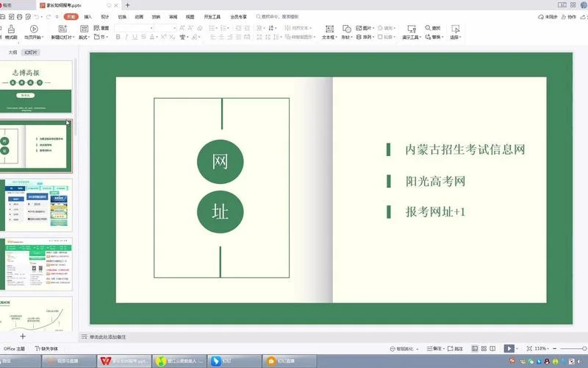Open the Replace (替换) dropdown
588x368 pixels.
pos(434,37)
